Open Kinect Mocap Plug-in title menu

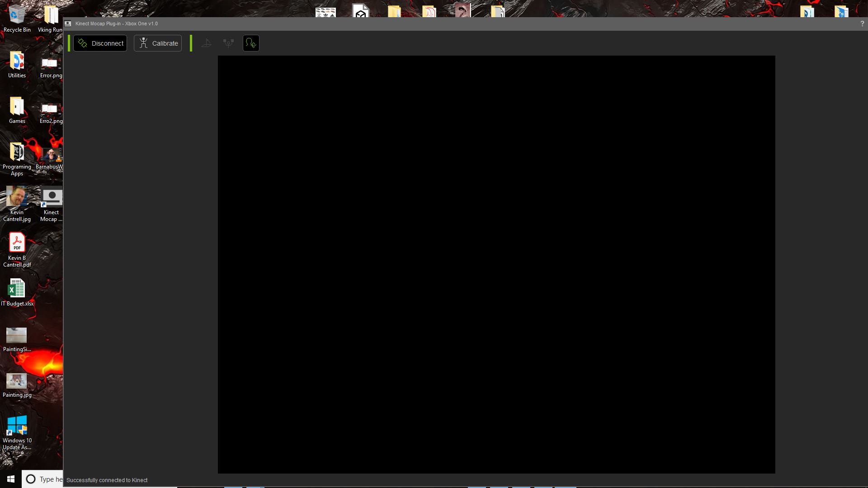(69, 24)
